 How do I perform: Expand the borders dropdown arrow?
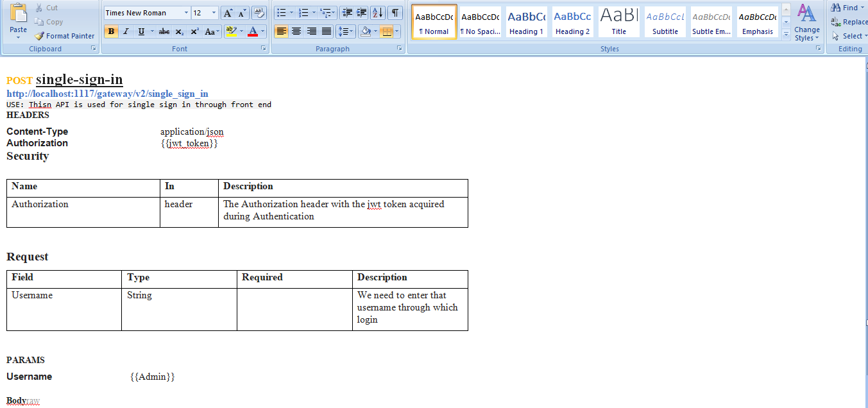coord(397,31)
